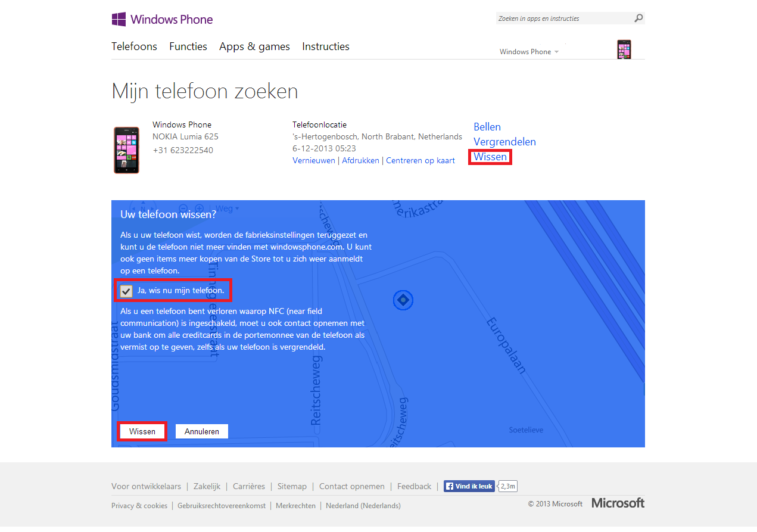Click the Afdrukken link

click(360, 161)
